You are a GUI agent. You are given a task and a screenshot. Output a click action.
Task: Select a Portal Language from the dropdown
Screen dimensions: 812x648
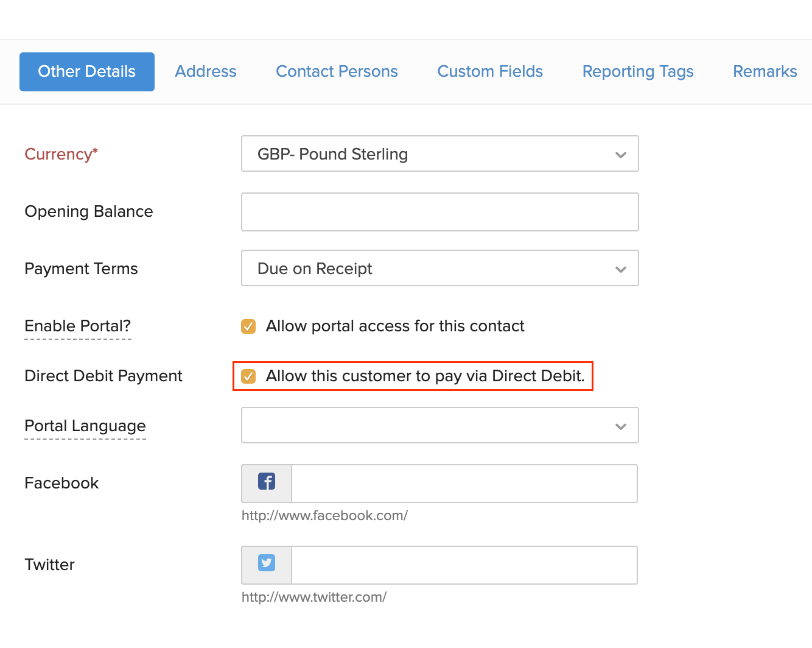(x=439, y=425)
